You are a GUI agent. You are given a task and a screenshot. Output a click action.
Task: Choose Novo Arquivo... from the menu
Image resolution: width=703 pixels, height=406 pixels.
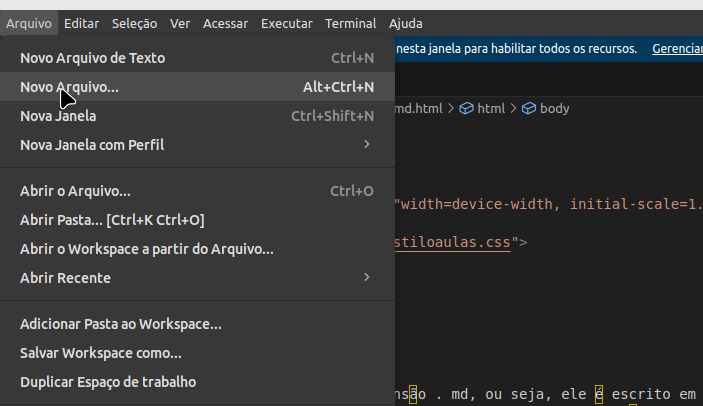click(x=197, y=87)
